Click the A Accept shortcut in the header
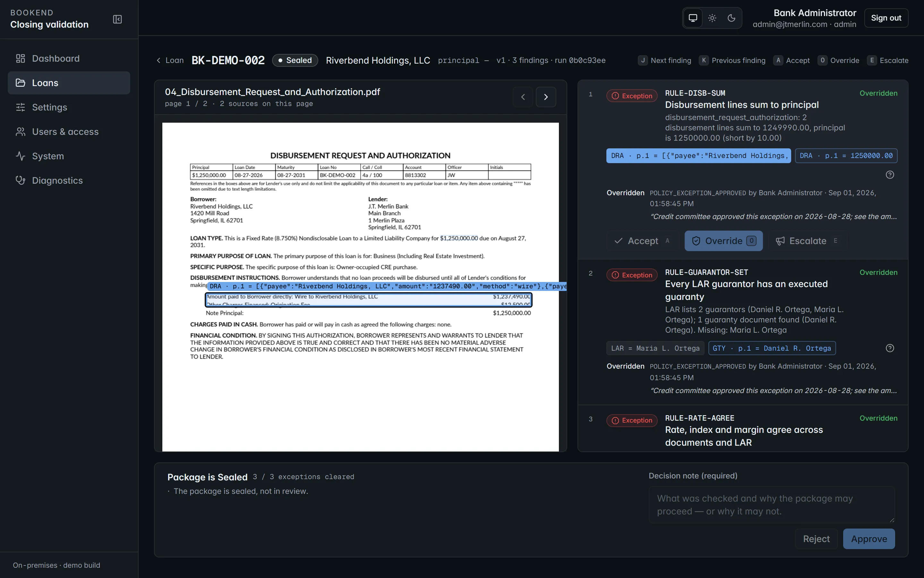 [791, 60]
